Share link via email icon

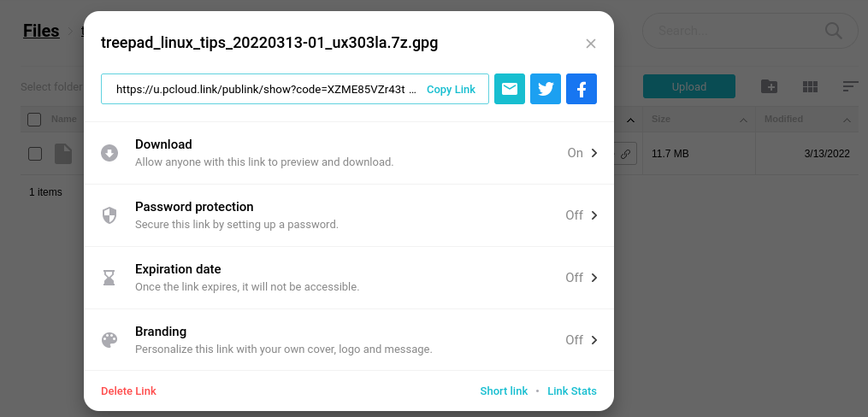(x=510, y=89)
